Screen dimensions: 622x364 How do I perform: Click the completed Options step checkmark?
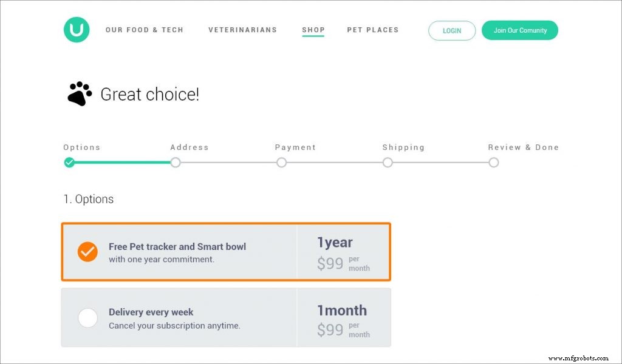[69, 163]
